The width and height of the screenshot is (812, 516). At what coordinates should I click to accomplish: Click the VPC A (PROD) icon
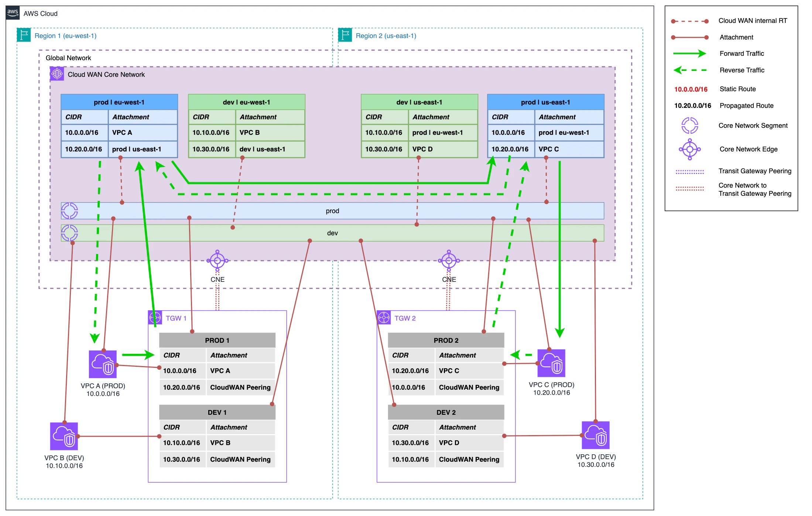point(102,363)
